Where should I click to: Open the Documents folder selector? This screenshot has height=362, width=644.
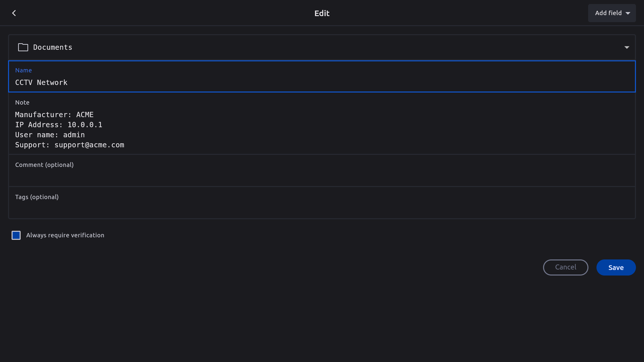click(x=321, y=47)
